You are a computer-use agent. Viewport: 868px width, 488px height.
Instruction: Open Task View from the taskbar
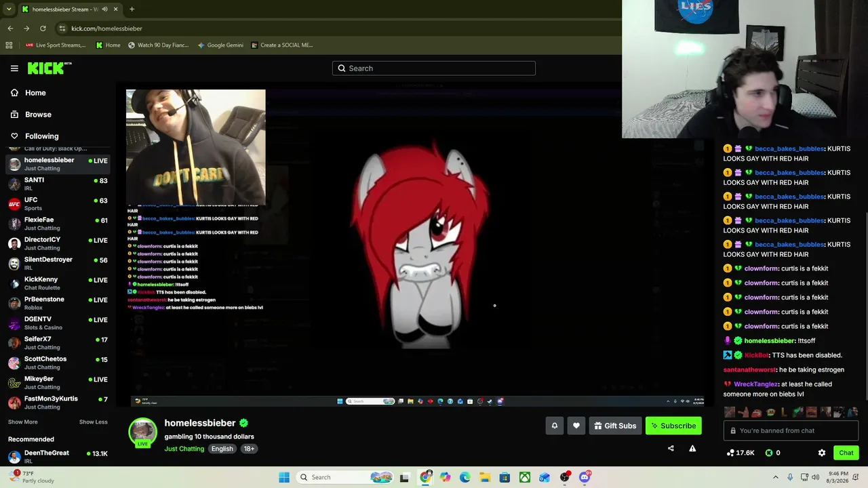click(x=405, y=477)
